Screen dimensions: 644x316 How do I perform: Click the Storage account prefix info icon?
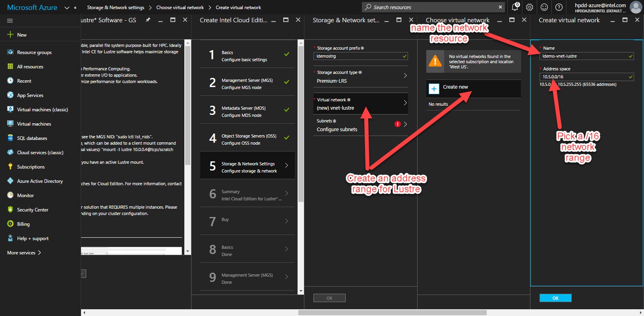(362, 48)
